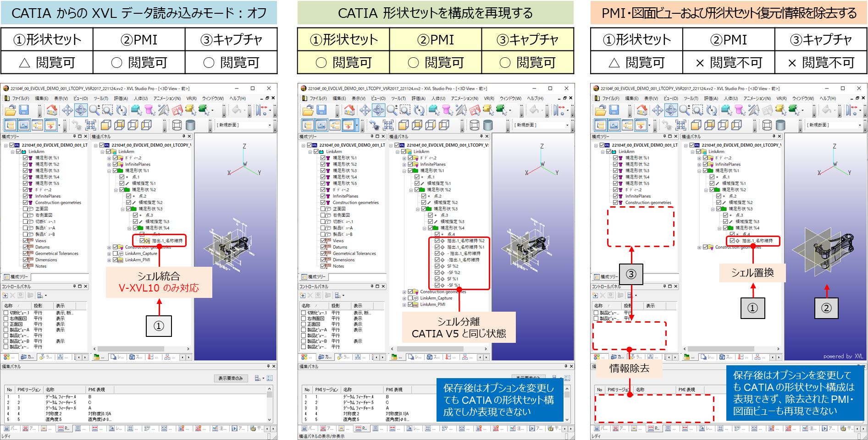
Task: Click the Save disk icon in the left window
Action: (24, 110)
